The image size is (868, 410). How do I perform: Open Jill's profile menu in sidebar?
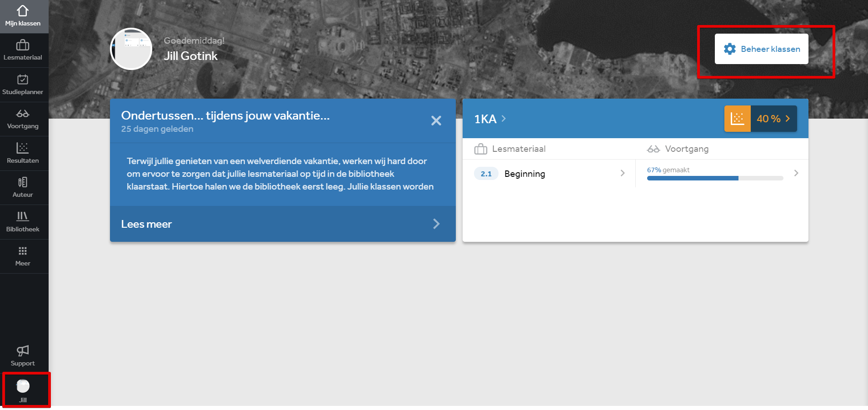point(23,391)
